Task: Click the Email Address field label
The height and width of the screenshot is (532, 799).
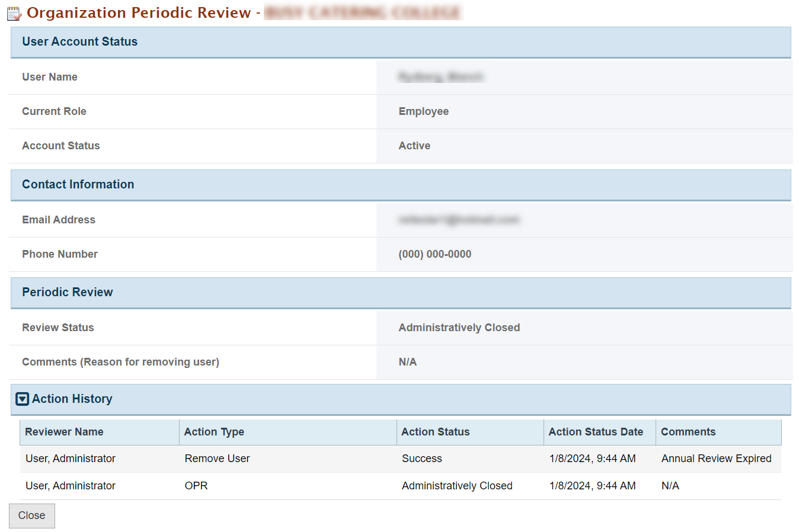Action: point(59,220)
